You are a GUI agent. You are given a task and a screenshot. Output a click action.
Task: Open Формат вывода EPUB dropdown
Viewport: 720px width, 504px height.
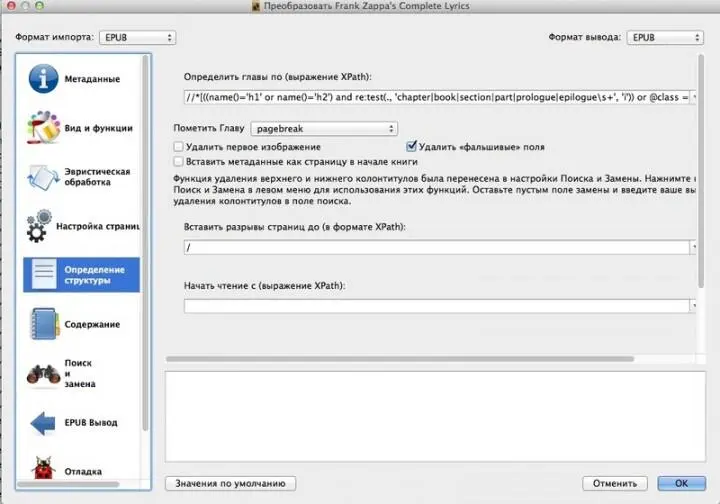pos(665,37)
